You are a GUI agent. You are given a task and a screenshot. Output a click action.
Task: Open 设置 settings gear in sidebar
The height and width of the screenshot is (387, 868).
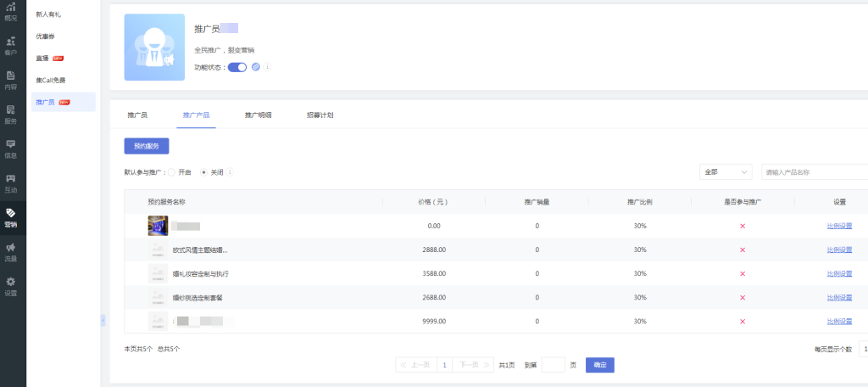click(10, 286)
